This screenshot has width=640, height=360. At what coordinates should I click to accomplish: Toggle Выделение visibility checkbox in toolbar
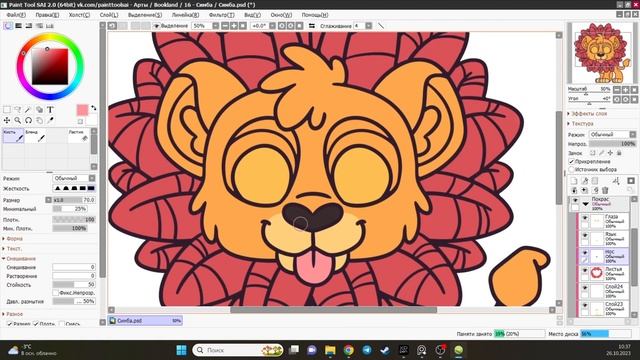click(156, 26)
